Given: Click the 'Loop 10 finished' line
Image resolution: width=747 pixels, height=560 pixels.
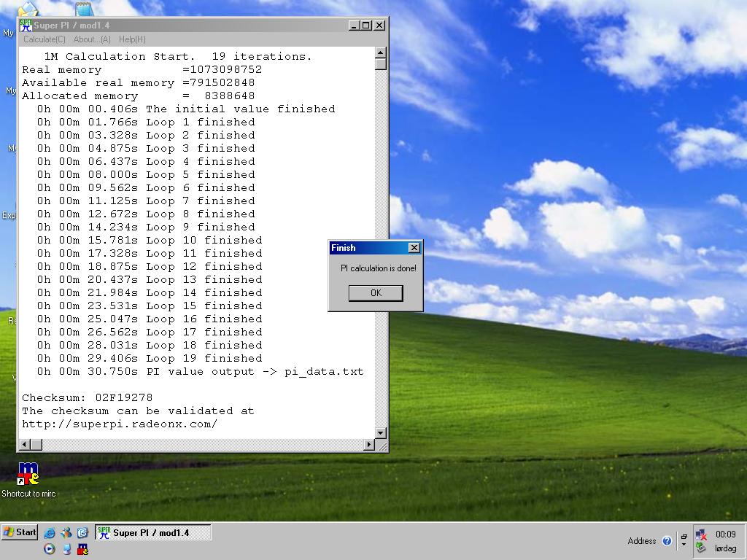Looking at the screenshot, I should [x=150, y=240].
